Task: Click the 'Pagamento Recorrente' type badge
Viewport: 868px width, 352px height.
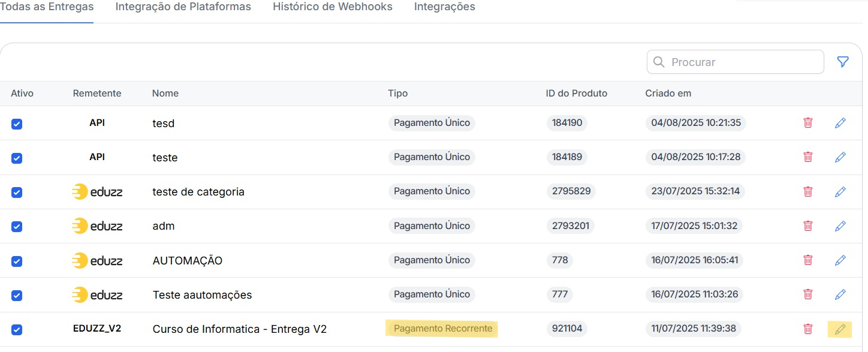Action: (442, 329)
